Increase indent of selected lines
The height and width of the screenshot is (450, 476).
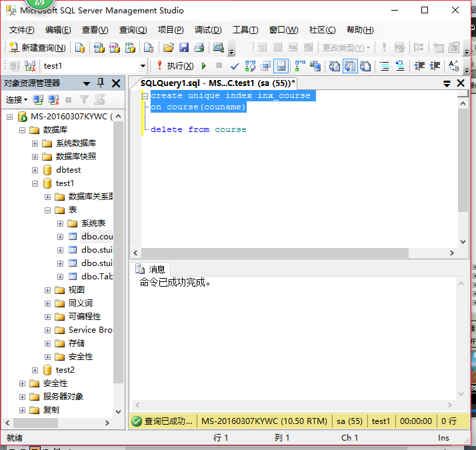(435, 65)
